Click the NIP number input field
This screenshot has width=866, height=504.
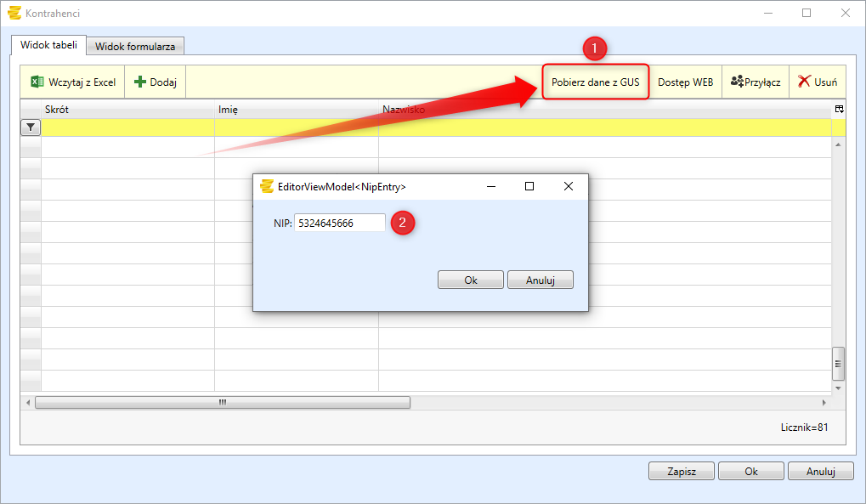coord(339,223)
